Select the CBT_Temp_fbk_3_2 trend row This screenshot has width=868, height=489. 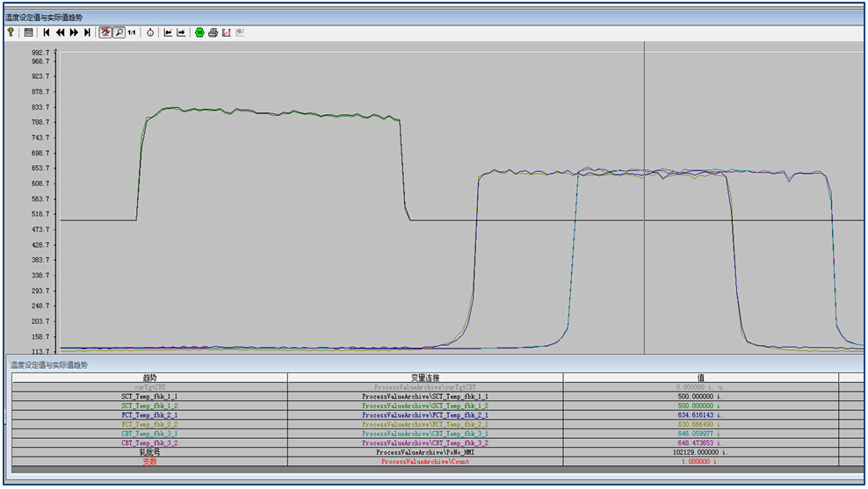click(x=148, y=442)
